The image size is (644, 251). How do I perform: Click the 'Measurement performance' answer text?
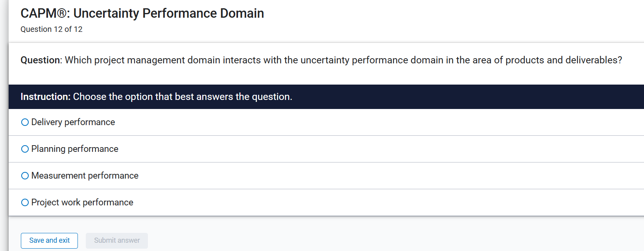tap(85, 176)
